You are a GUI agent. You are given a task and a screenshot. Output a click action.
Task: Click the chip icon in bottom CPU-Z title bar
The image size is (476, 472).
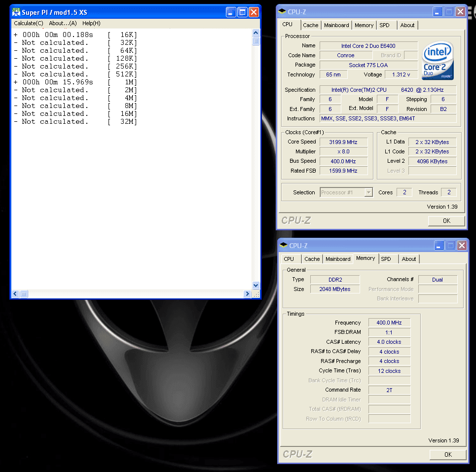point(284,245)
